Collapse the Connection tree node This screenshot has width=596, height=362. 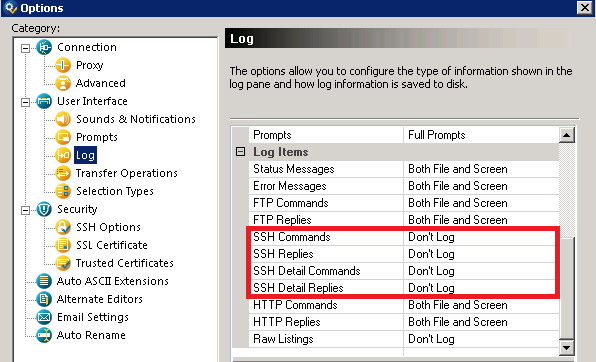[x=25, y=48]
